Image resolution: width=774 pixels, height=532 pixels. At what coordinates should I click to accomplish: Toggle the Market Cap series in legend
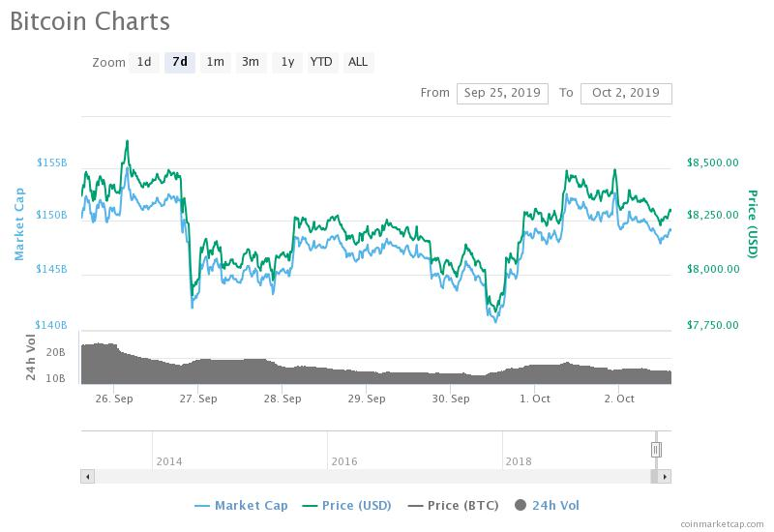(x=241, y=505)
